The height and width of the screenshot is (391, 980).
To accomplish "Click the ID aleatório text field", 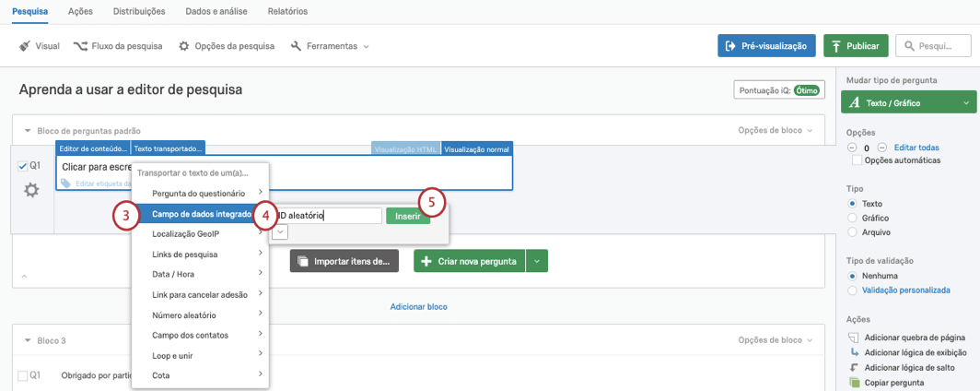I will [x=327, y=216].
